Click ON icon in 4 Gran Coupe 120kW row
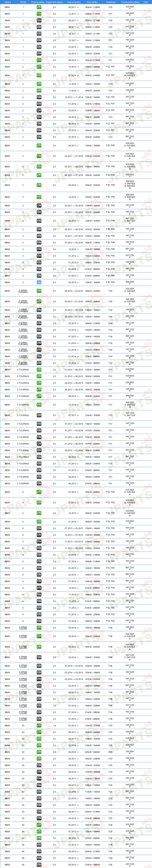Image resolution: width=152 pixels, height=868 pixels. click(x=39, y=657)
